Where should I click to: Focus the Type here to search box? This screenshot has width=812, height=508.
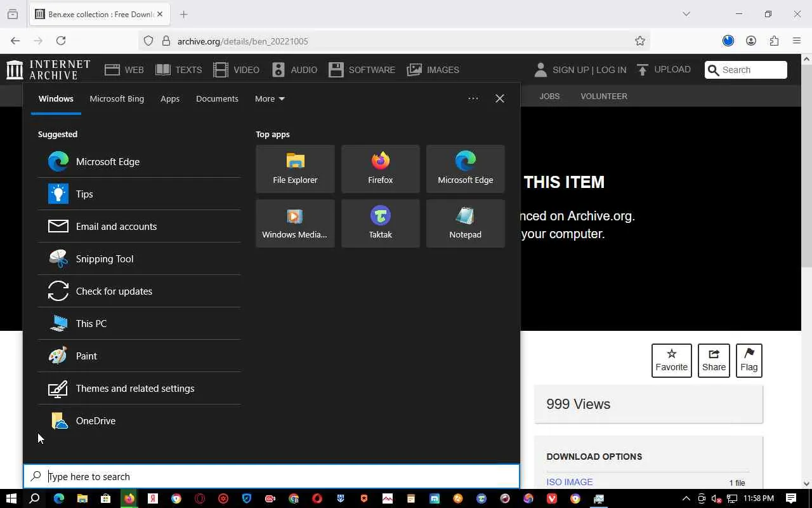pyautogui.click(x=272, y=476)
